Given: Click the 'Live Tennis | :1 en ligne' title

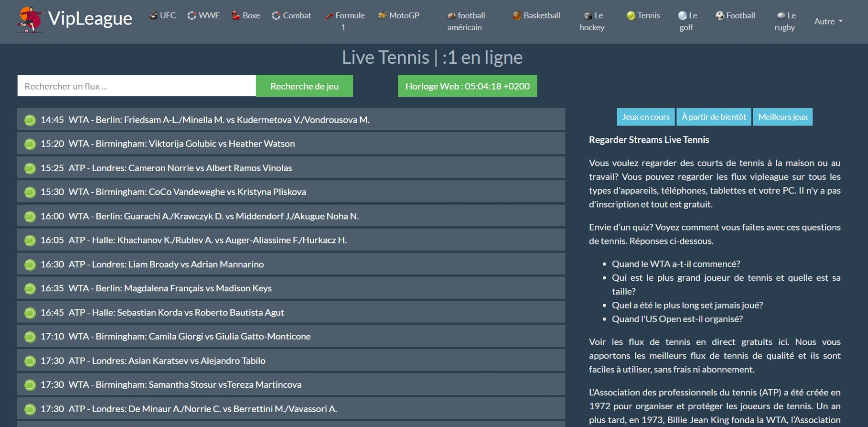Looking at the screenshot, I should pos(432,58).
